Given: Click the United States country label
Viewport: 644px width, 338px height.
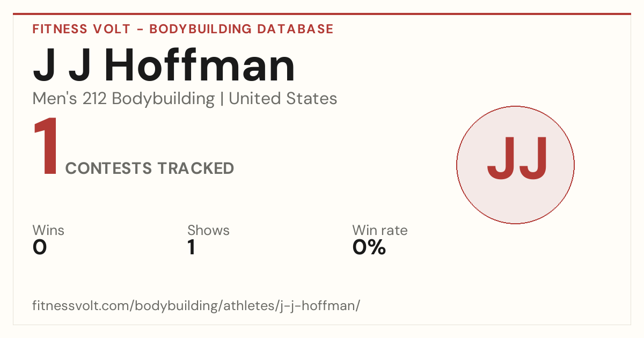Looking at the screenshot, I should click(x=283, y=99).
